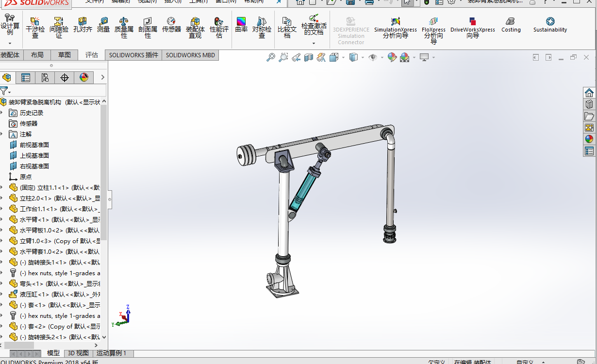Open the 布局 ribbon tab
The width and height of the screenshot is (597, 364).
coord(37,55)
